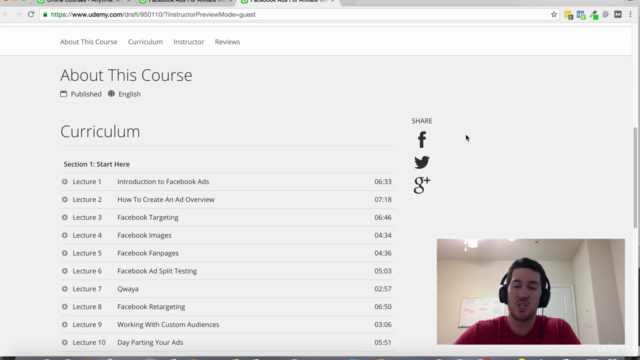The height and width of the screenshot is (360, 640).
Task: Play icon for Lecture 4
Action: [64, 235]
